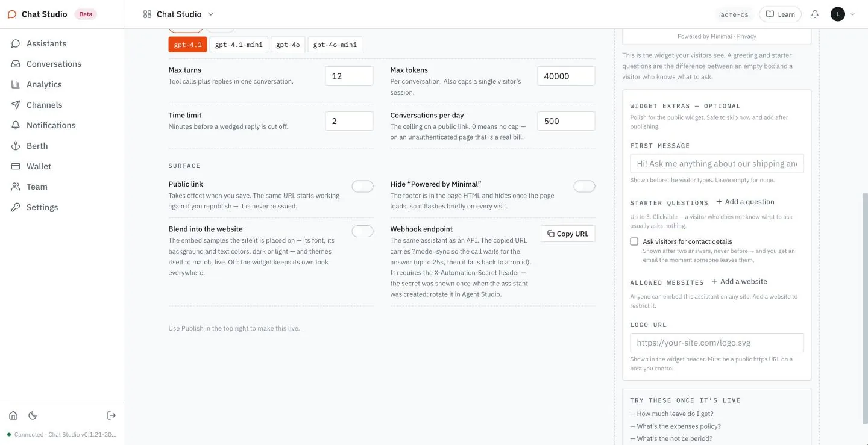Click the home icon at sidebar bottom
This screenshot has height=445, width=868.
pyautogui.click(x=13, y=415)
